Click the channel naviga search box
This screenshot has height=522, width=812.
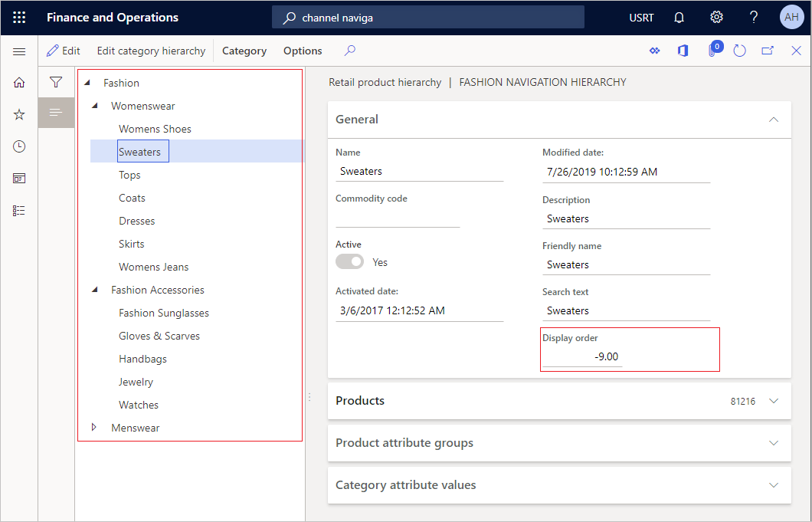pyautogui.click(x=428, y=18)
